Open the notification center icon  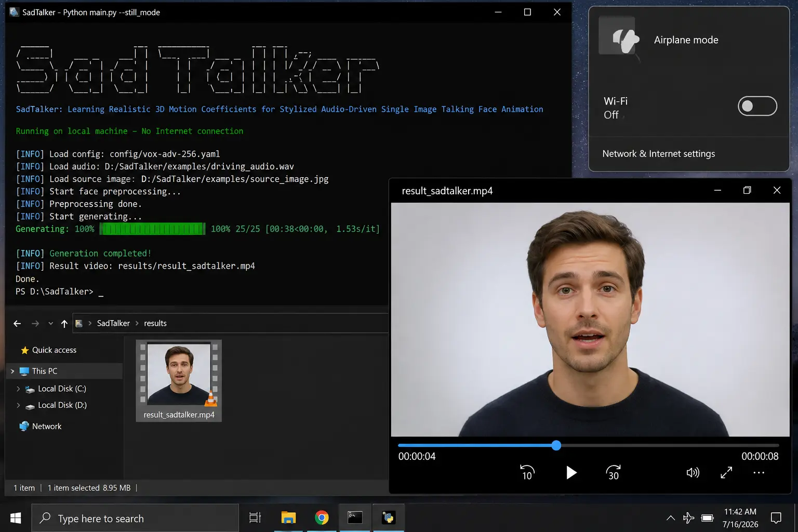776,518
